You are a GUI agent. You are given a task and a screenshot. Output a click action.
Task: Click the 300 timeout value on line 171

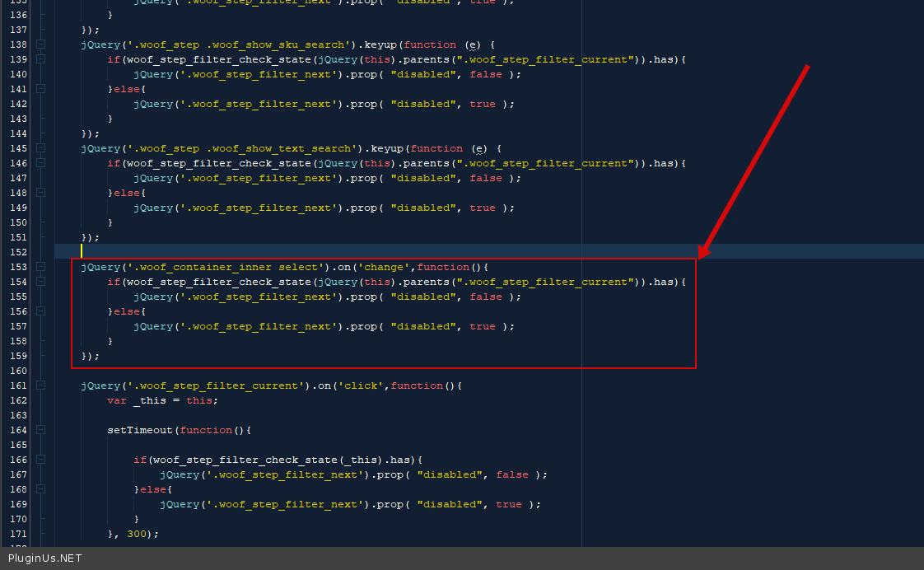(137, 534)
